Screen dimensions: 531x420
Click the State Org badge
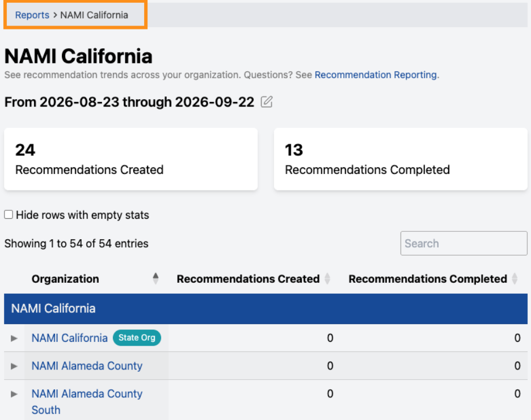(x=137, y=338)
